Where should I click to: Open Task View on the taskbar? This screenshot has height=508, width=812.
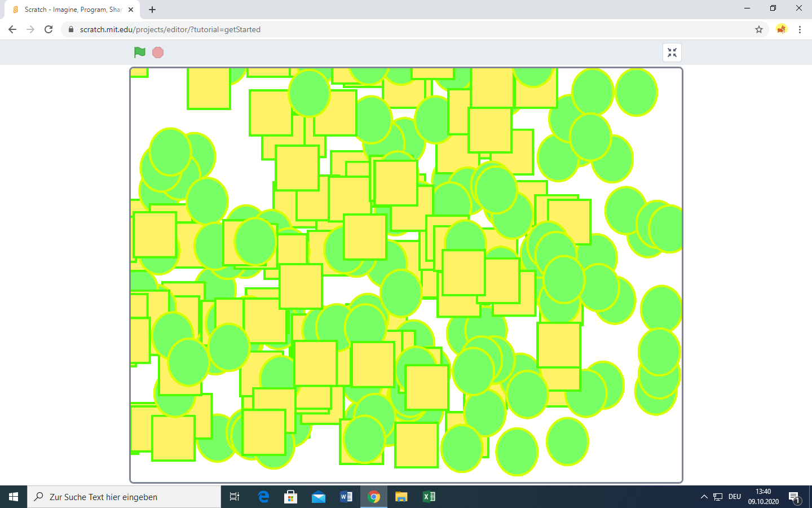[x=235, y=497]
